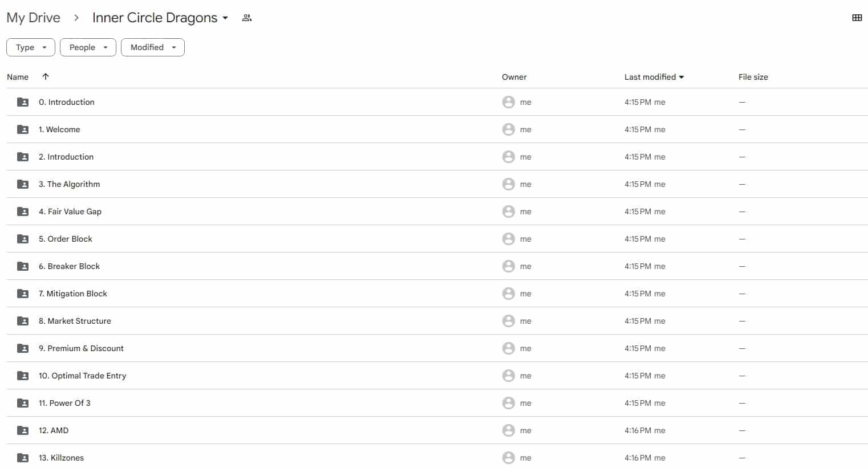This screenshot has width=868, height=468.
Task: Switch to grid layout view
Action: (x=857, y=18)
